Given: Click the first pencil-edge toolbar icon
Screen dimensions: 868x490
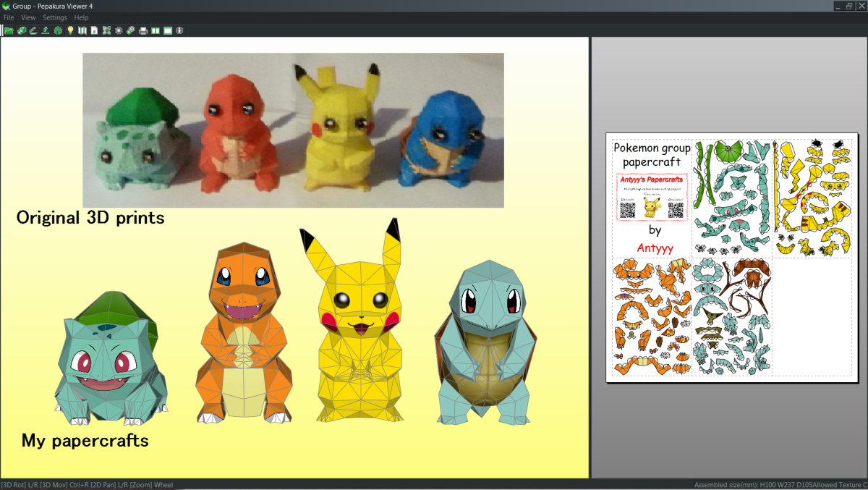Looking at the screenshot, I should (33, 30).
